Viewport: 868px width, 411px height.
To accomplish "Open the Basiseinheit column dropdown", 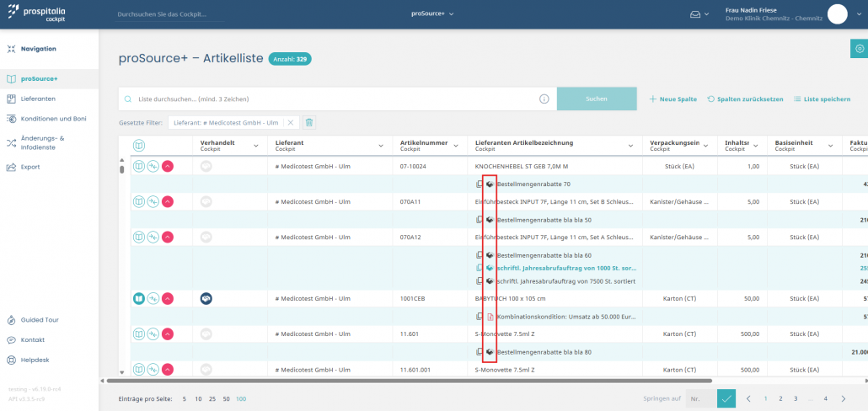I will 830,146.
